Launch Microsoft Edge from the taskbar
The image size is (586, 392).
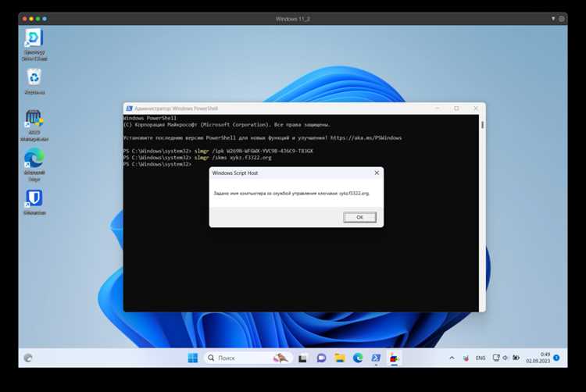(x=358, y=358)
